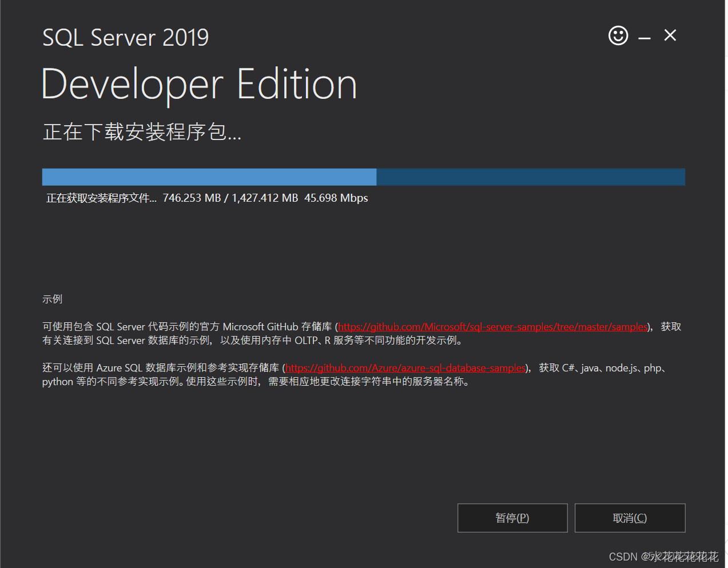The image size is (728, 568).
Task: Open the Microsoft sql-server-samples GitHub link
Action: pos(492,327)
